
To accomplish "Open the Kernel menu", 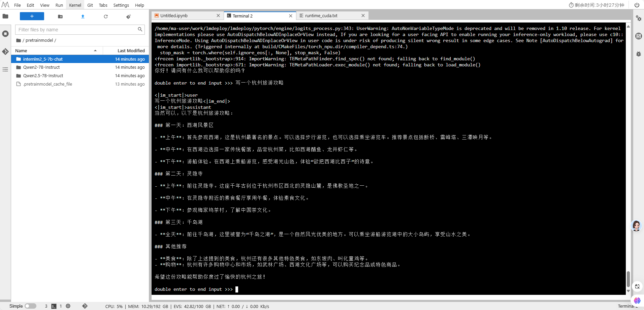I will [75, 5].
